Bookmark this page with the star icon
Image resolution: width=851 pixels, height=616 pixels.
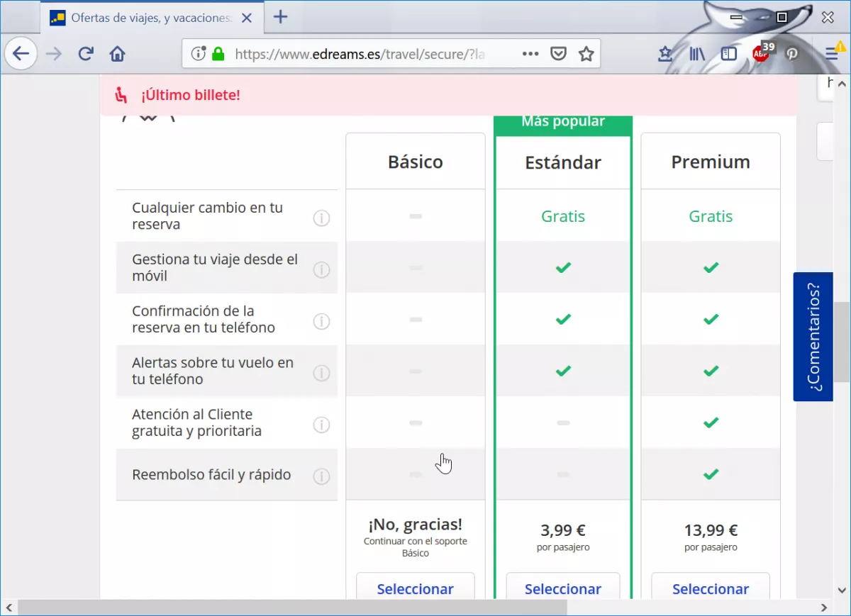586,54
